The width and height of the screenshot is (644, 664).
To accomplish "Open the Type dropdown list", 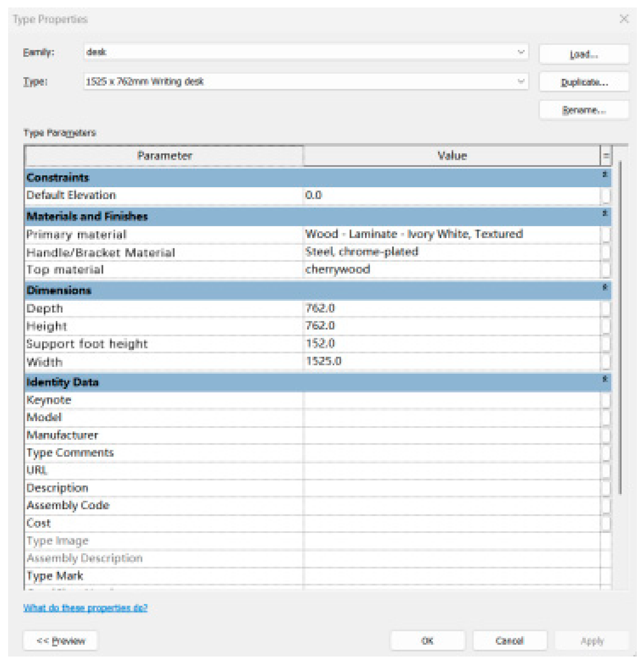I will (x=521, y=82).
